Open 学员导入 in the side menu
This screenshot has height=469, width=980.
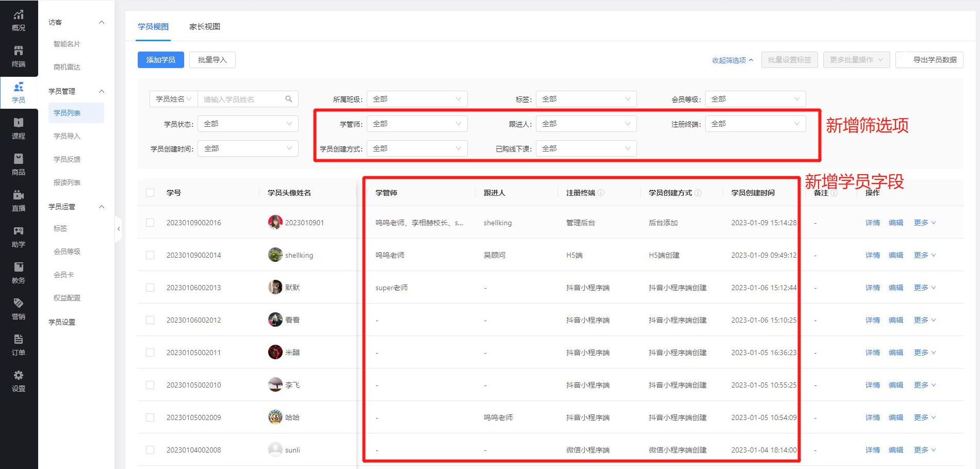click(x=67, y=136)
